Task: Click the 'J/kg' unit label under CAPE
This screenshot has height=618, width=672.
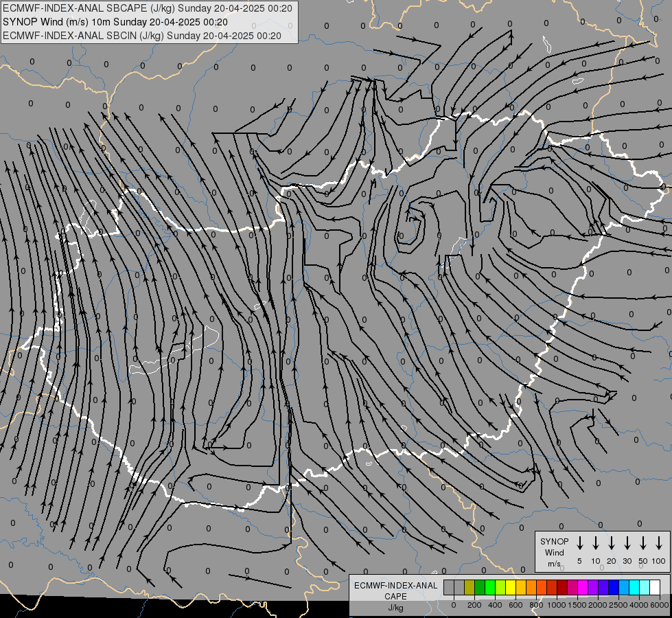Action: [395, 608]
